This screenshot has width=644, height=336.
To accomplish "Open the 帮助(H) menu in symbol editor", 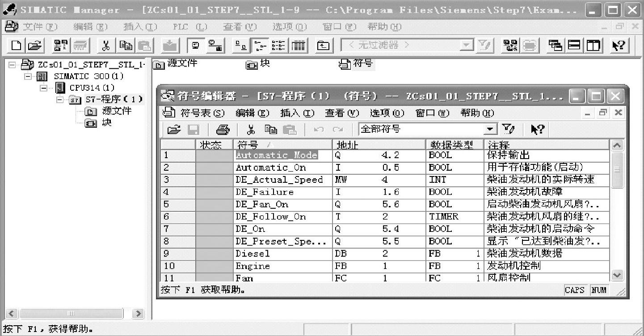I will click(478, 113).
